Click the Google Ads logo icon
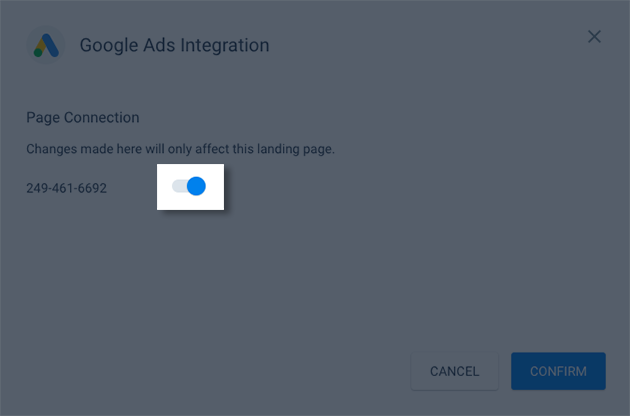The width and height of the screenshot is (630, 416). [46, 45]
